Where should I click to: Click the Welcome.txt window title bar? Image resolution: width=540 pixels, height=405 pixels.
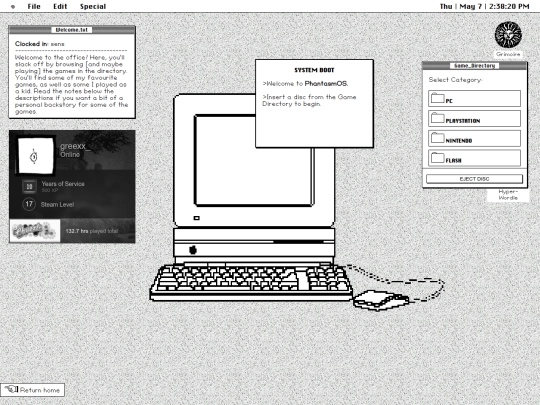(72, 30)
